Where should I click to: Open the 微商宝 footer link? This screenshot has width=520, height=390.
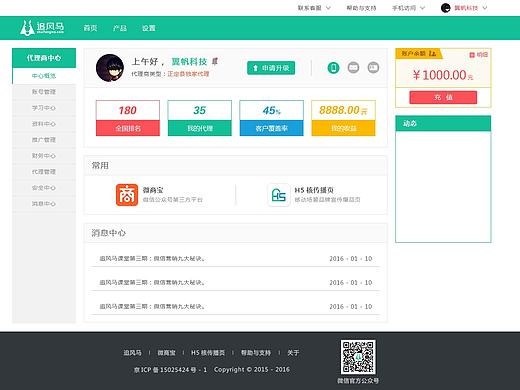[x=166, y=353]
